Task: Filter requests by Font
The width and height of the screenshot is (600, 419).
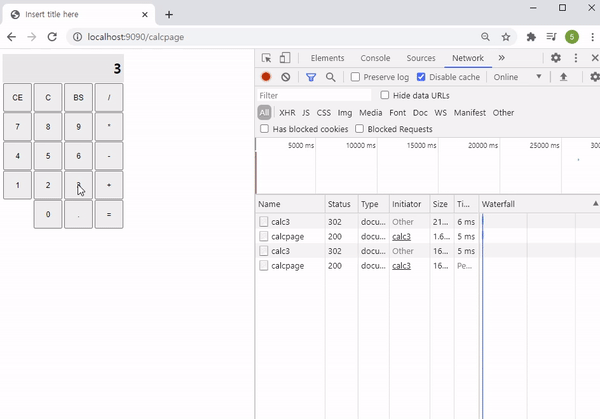Action: (x=397, y=112)
